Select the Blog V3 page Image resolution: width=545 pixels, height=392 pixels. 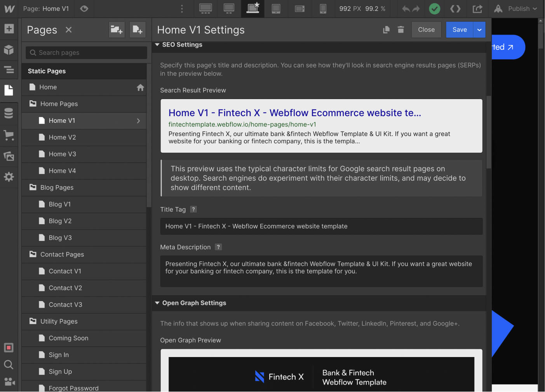point(84,238)
